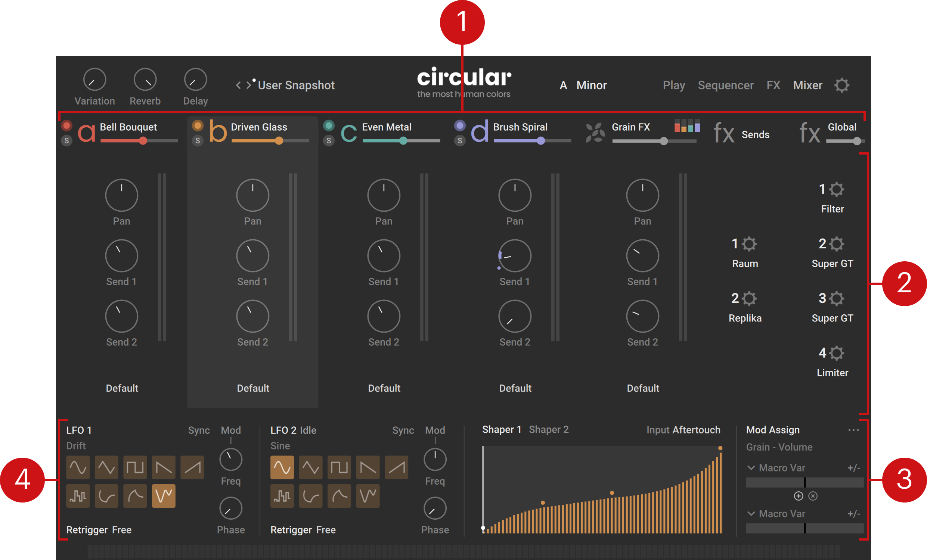Toggle LFO 1 Sync
The width and height of the screenshot is (927, 560).
point(199,430)
